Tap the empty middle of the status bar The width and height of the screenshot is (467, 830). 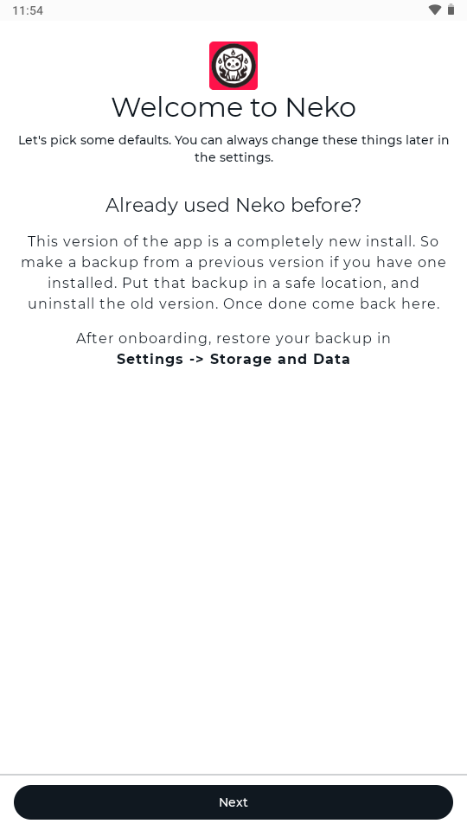[x=234, y=10]
